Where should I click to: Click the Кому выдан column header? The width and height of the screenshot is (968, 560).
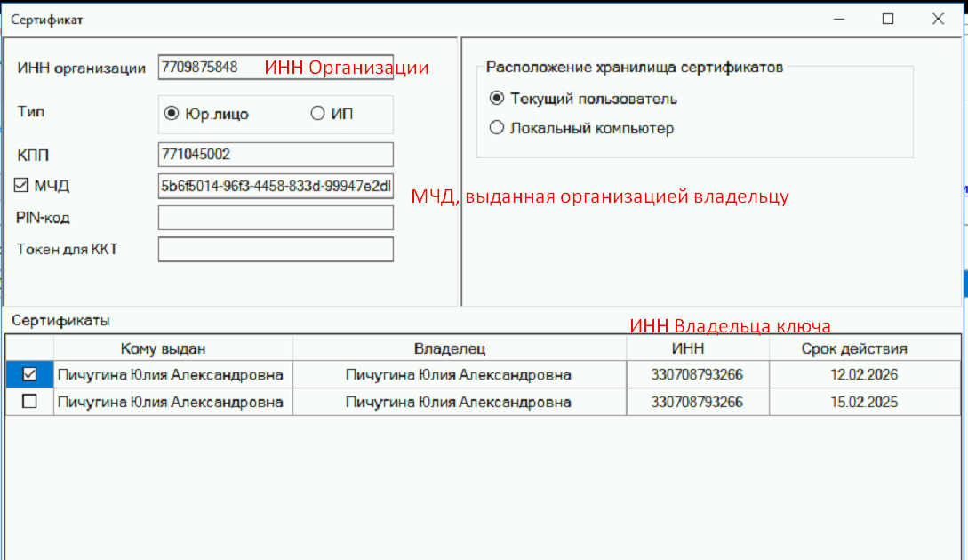tap(173, 348)
